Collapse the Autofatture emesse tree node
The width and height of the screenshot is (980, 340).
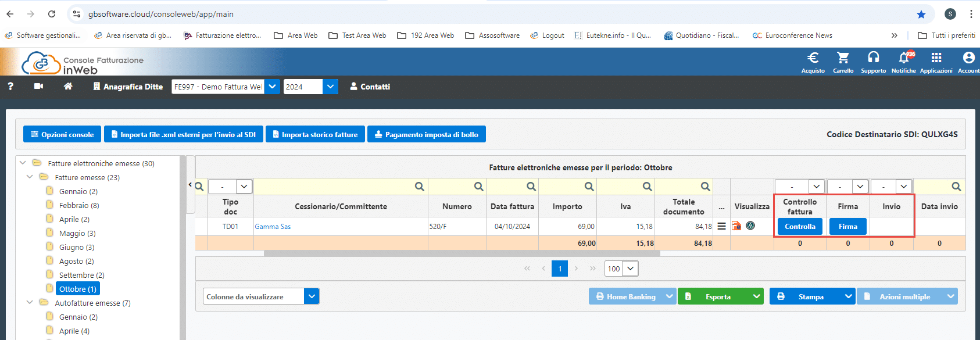(x=30, y=303)
